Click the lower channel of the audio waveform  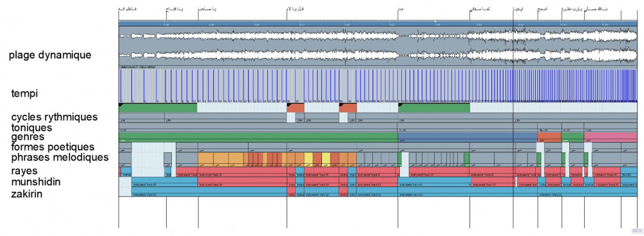coord(378,55)
